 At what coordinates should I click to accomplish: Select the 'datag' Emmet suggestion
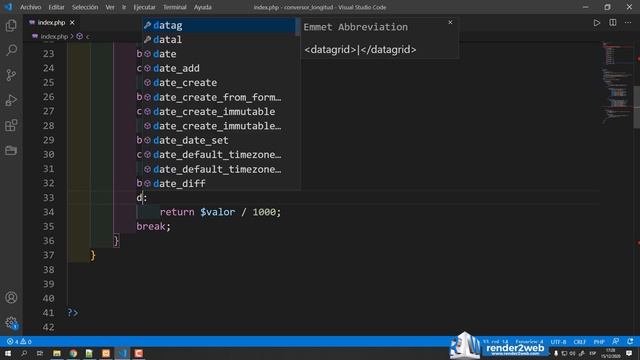coord(218,25)
